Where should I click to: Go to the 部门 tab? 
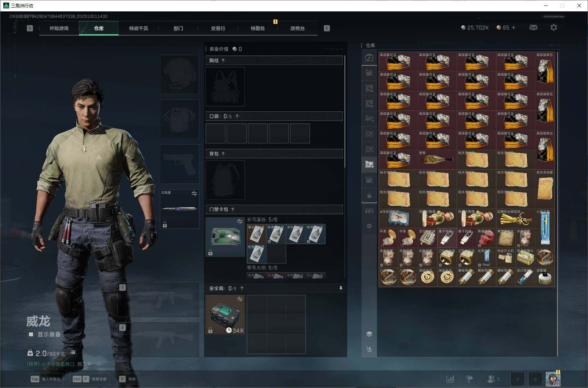(x=178, y=28)
